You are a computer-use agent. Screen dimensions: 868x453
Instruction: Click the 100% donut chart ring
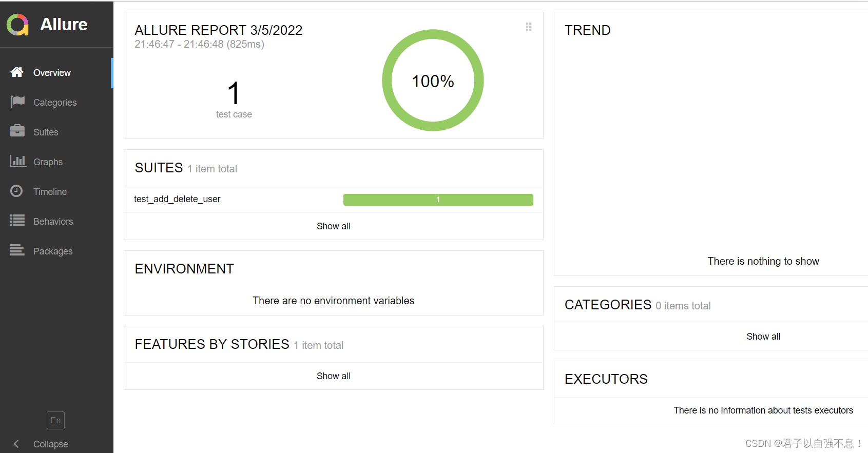433,80
